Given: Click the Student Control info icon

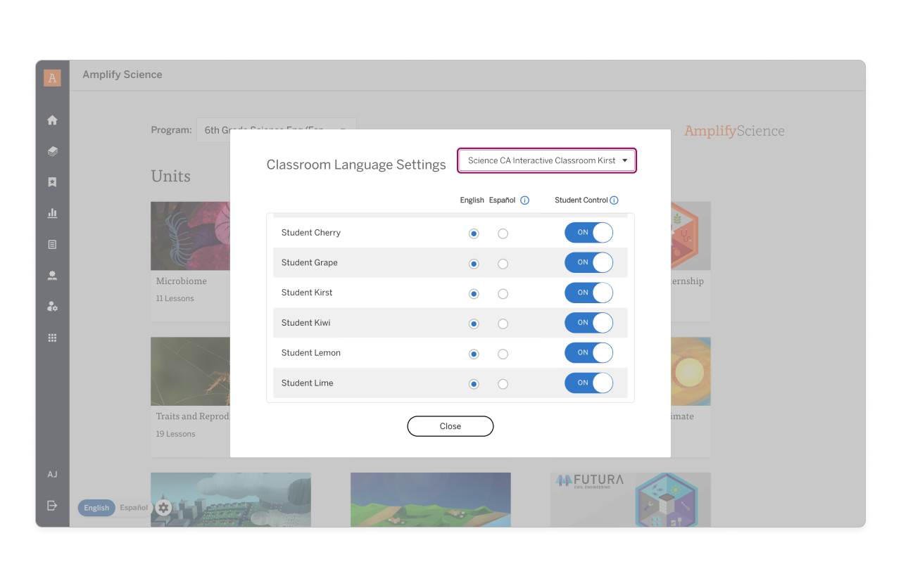Looking at the screenshot, I should [615, 200].
